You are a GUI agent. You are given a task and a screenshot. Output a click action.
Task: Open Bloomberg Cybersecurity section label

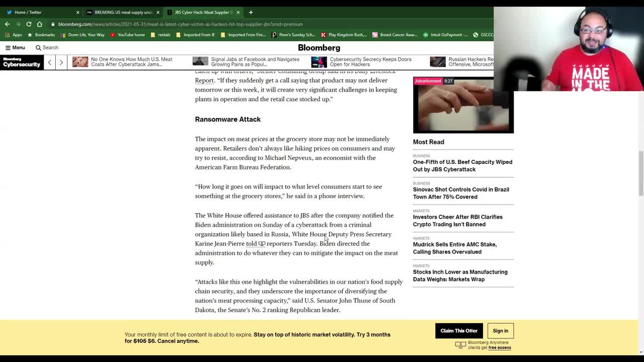pos(22,62)
